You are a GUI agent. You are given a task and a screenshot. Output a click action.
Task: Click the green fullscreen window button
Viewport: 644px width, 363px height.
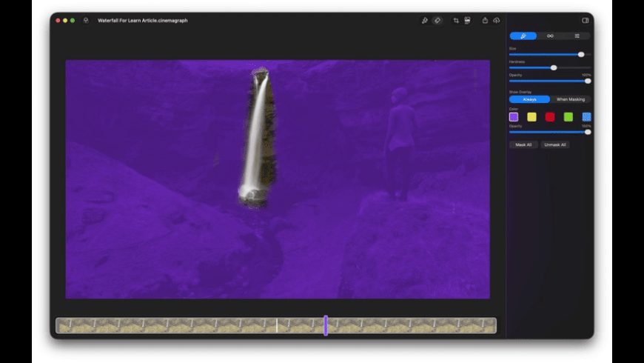pos(73,21)
